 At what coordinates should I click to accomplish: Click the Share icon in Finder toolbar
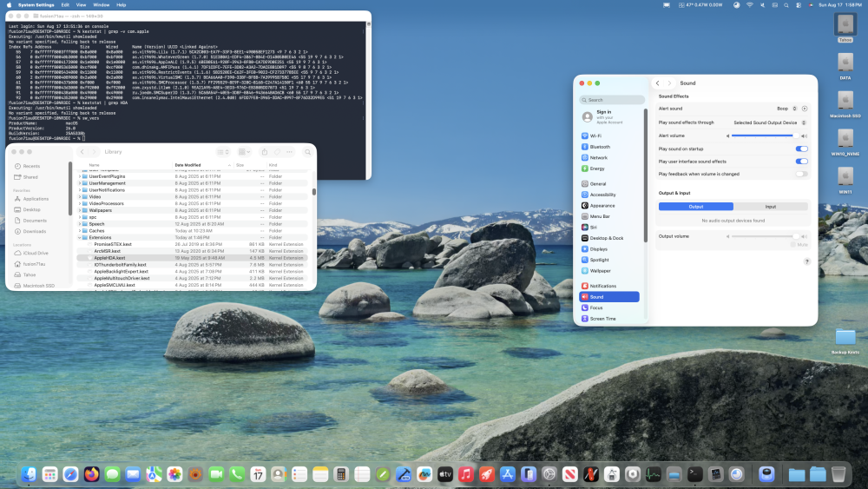click(265, 152)
